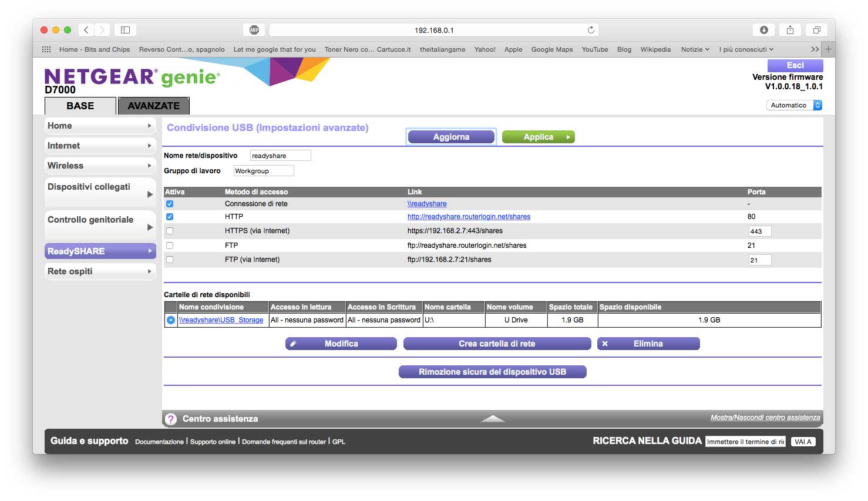Click the Esci logout button

tap(795, 65)
